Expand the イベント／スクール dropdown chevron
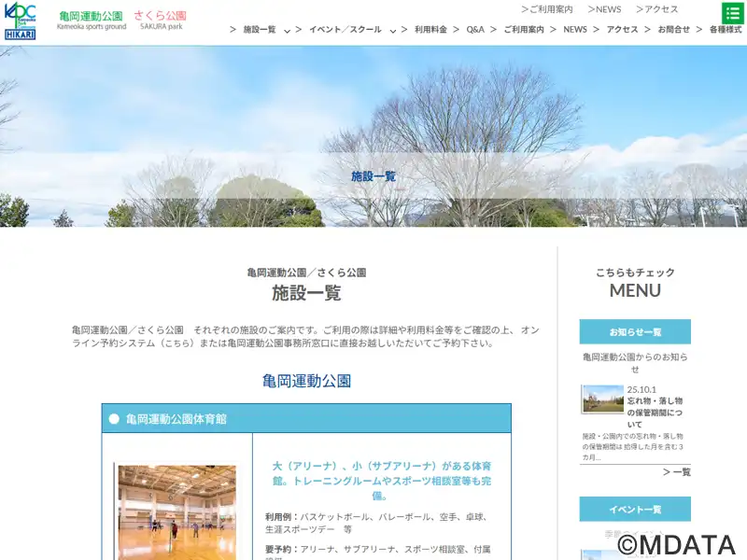The image size is (747, 560). 392,31
